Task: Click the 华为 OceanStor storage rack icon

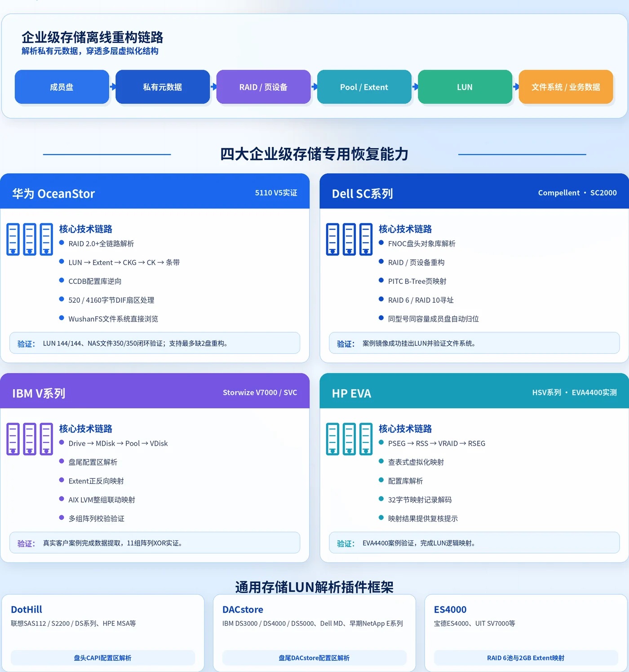Action: point(30,239)
